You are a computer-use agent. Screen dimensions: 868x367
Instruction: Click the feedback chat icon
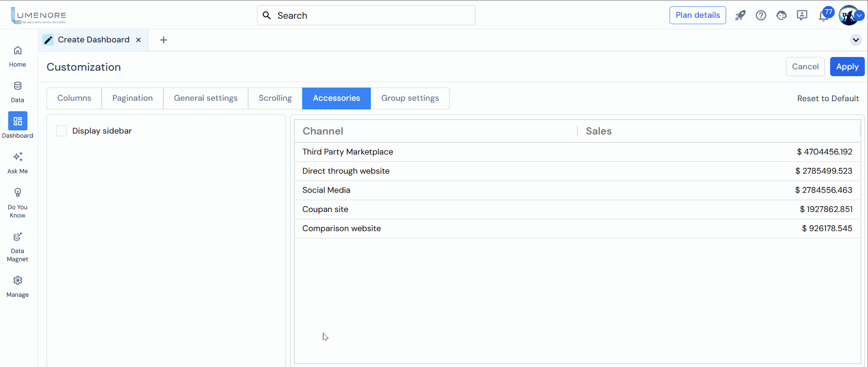point(802,16)
